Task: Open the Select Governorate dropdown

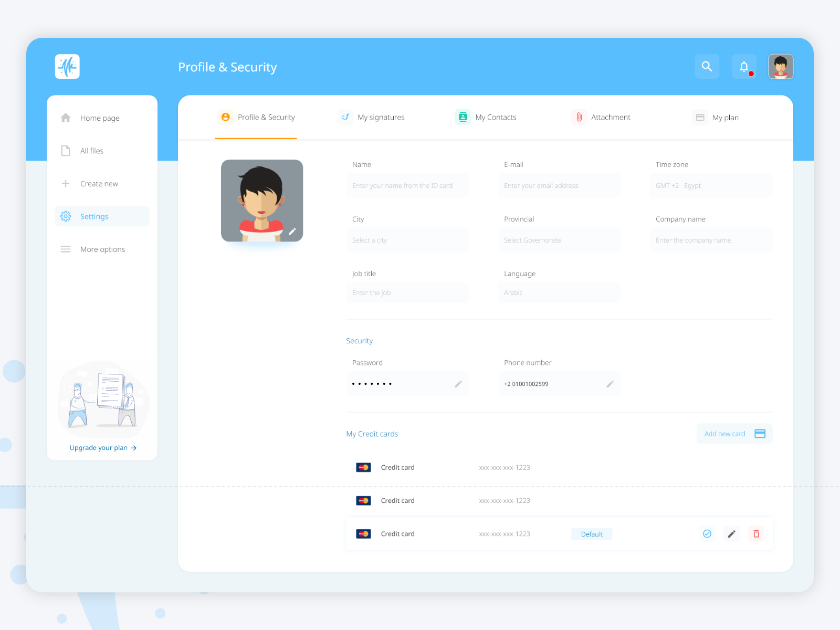Action: click(559, 240)
